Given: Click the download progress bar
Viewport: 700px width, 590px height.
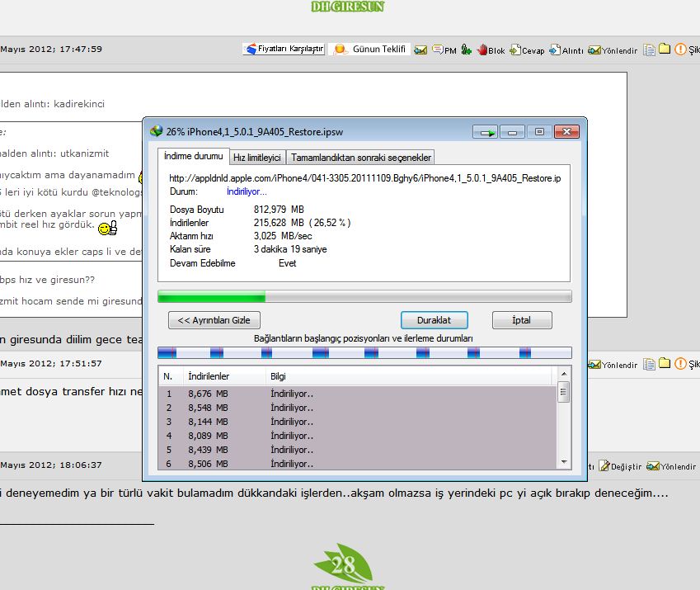Looking at the screenshot, I should [364, 295].
